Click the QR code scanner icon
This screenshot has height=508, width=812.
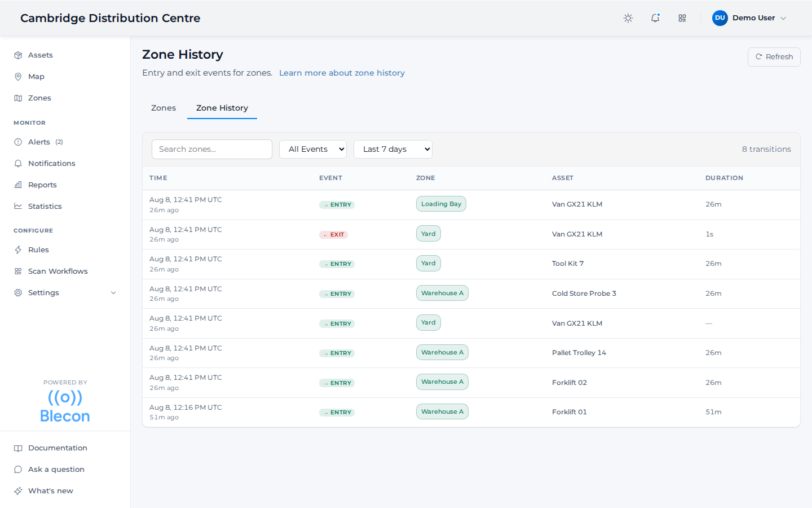682,18
